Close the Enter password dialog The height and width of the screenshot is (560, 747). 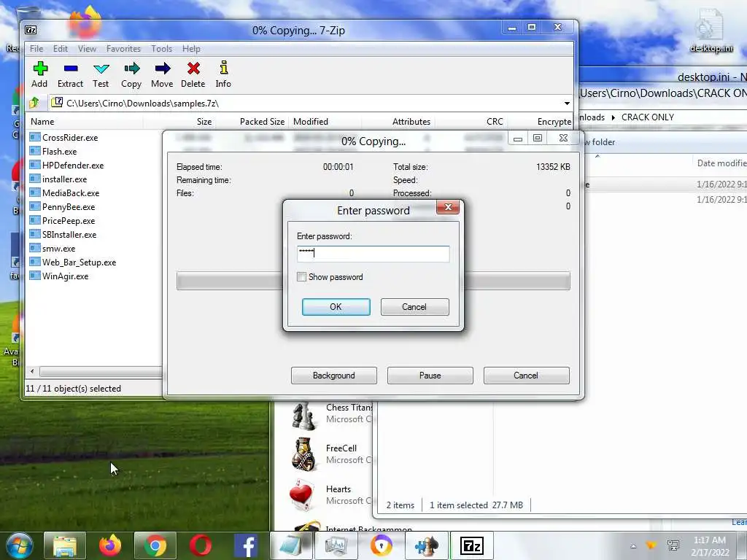pos(448,207)
